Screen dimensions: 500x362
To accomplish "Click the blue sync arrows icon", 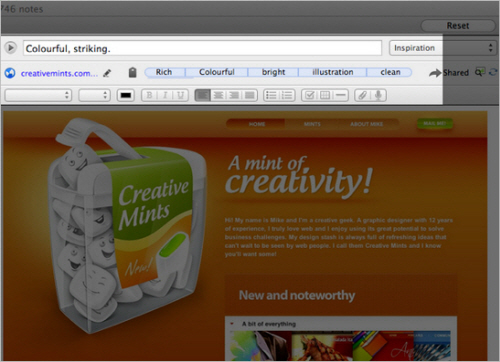I will pyautogui.click(x=493, y=72).
